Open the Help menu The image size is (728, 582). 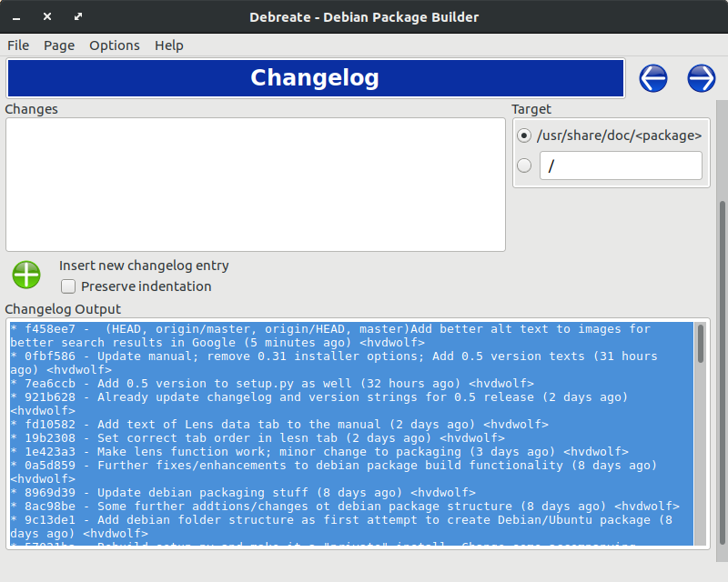[169, 45]
